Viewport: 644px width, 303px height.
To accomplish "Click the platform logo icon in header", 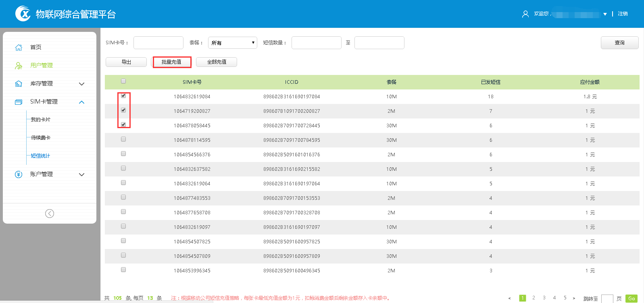I will 23,14.
